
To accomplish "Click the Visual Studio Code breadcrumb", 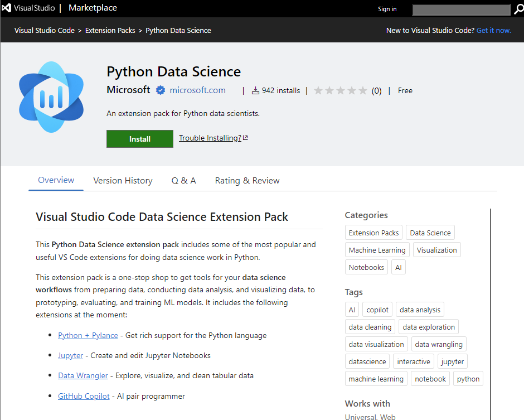I will 44,30.
